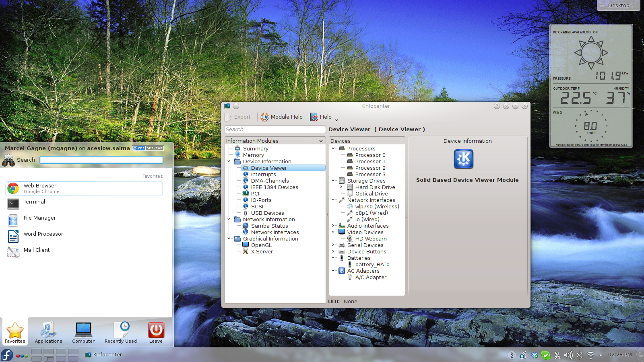Open the DMA-Channels module
This screenshot has width=644, height=362.
tap(270, 181)
